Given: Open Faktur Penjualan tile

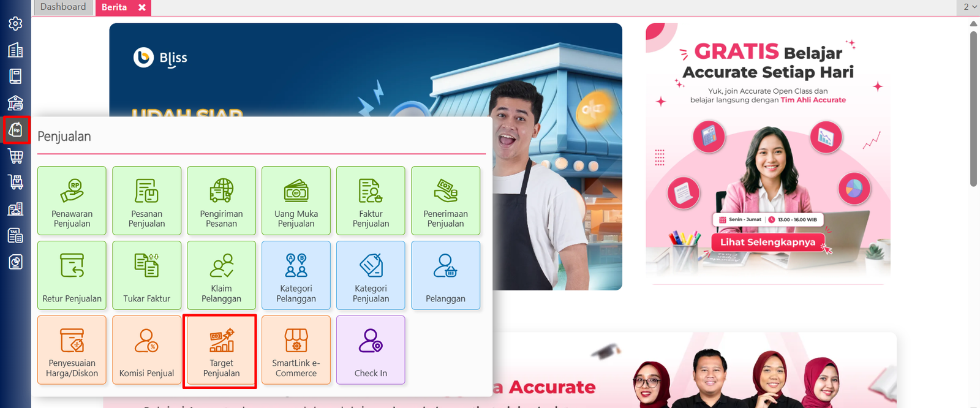Looking at the screenshot, I should pos(371,201).
